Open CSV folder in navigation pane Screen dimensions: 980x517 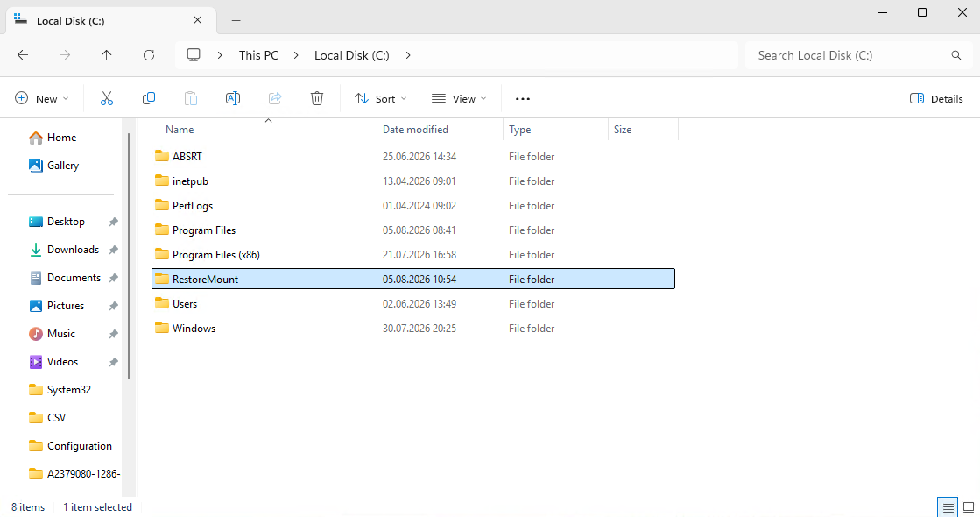click(56, 418)
